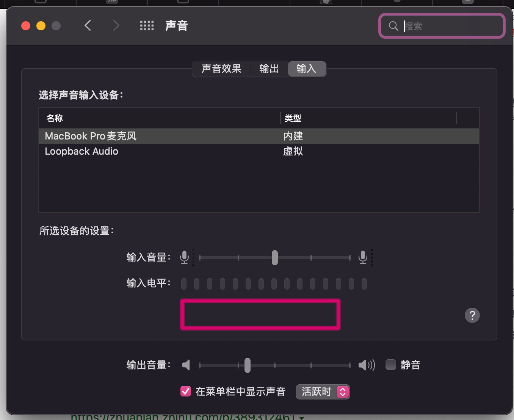Click the forward navigation arrow

[x=116, y=26]
